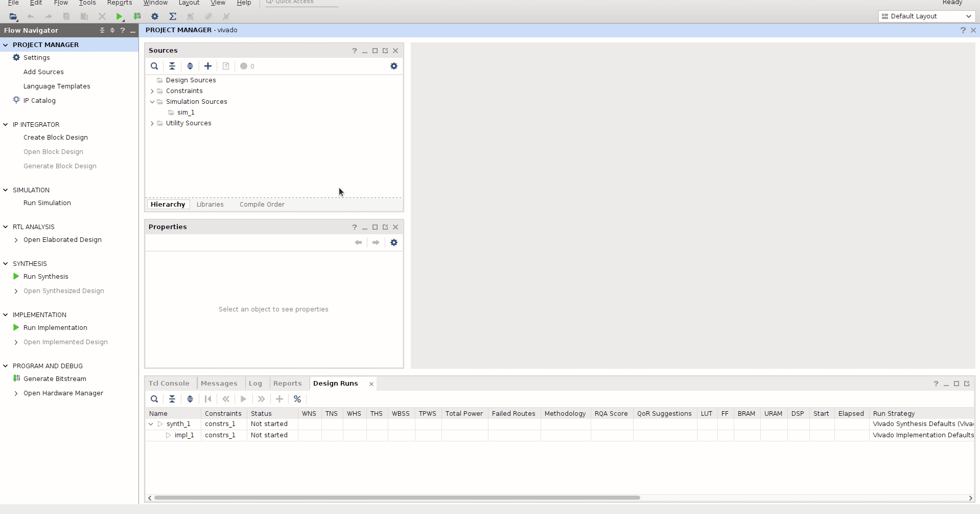Collapse the Simulation Sources folder

[152, 102]
